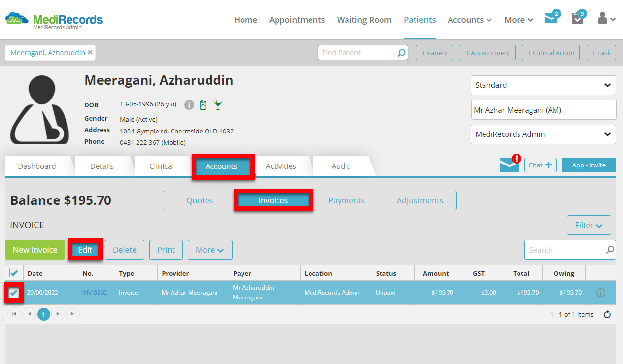
Task: Click the Delete invoice button
Action: [125, 250]
